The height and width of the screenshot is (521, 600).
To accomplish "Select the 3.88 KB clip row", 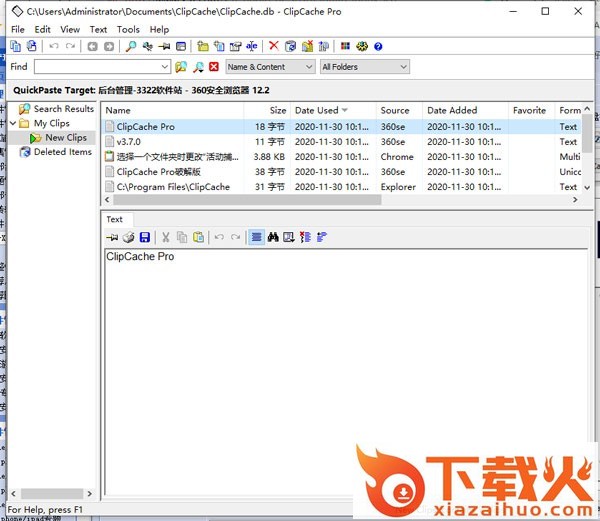I will [x=342, y=157].
